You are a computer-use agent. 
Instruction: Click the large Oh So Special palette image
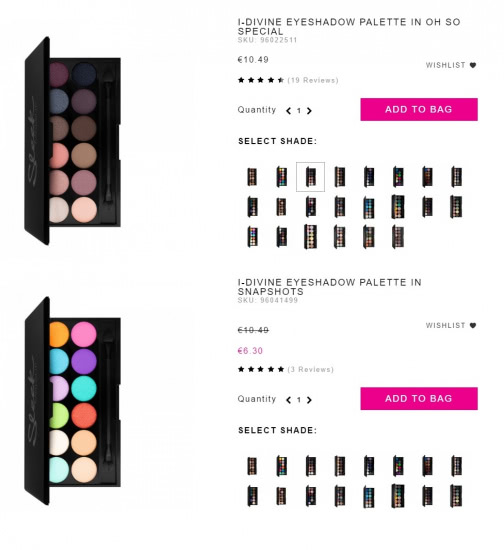click(73, 141)
